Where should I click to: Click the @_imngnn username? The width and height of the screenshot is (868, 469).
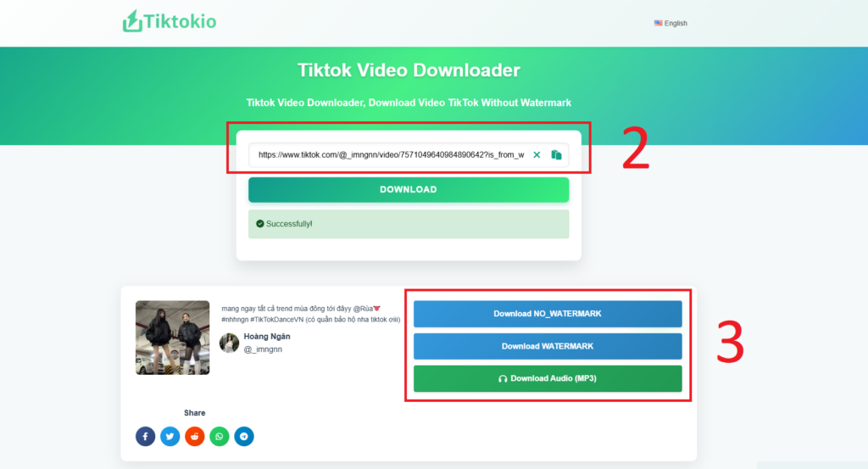tap(262, 349)
